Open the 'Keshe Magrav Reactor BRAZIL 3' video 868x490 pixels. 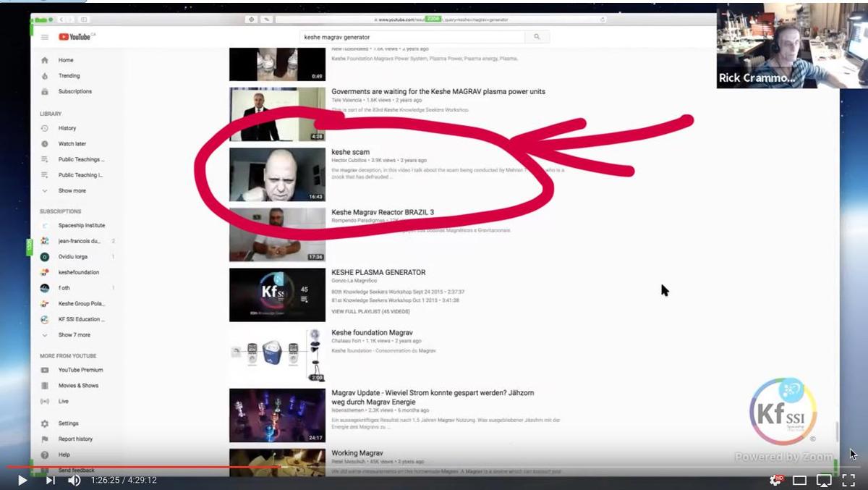pos(383,212)
